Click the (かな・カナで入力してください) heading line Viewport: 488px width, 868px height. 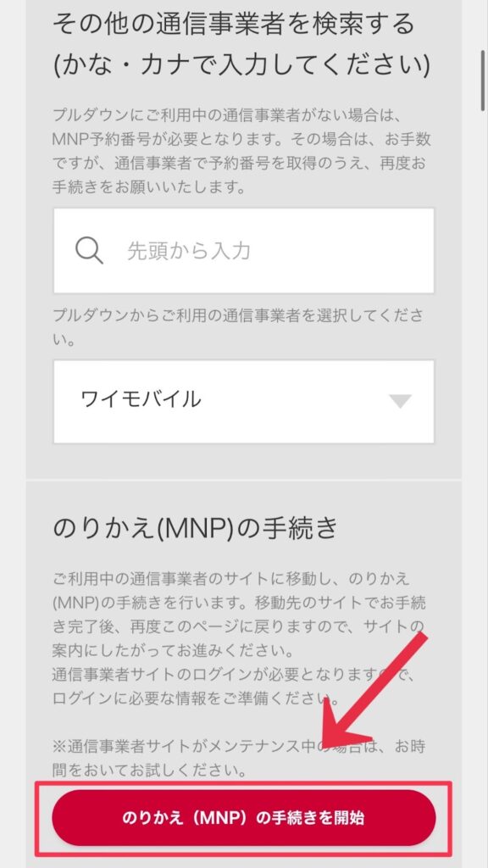click(241, 66)
